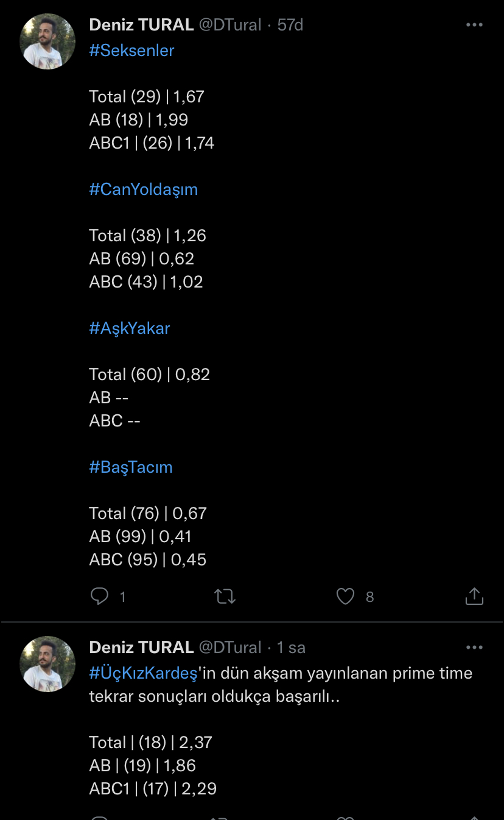Open the #ÜçKızKardeş hashtag
Image resolution: width=504 pixels, height=820 pixels.
click(144, 673)
